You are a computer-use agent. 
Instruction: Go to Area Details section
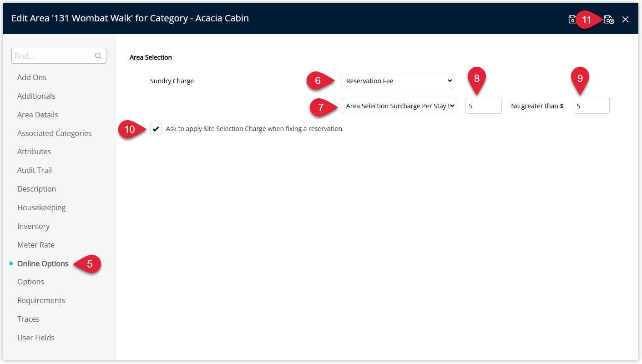[x=38, y=115]
